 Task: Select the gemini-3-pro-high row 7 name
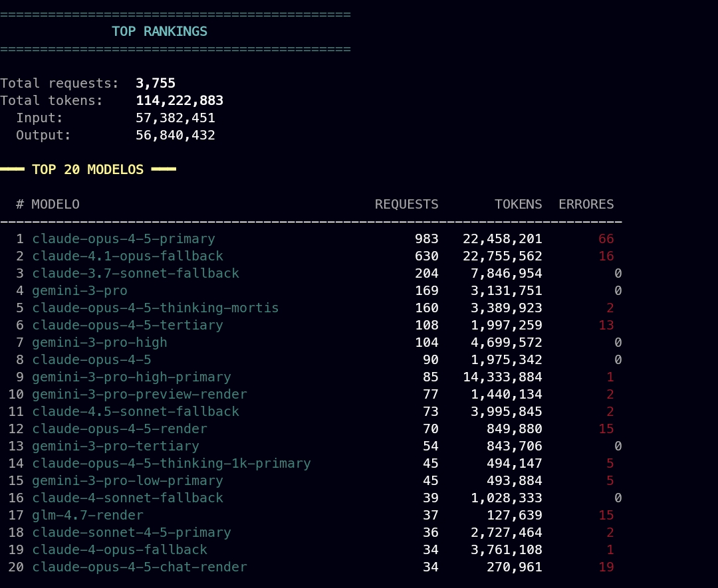[100, 343]
